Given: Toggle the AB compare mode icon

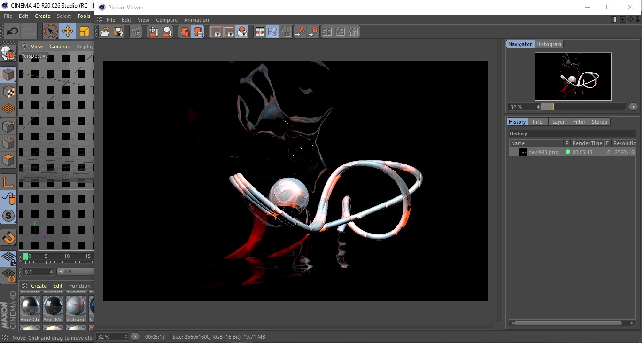Looking at the screenshot, I should tap(260, 32).
